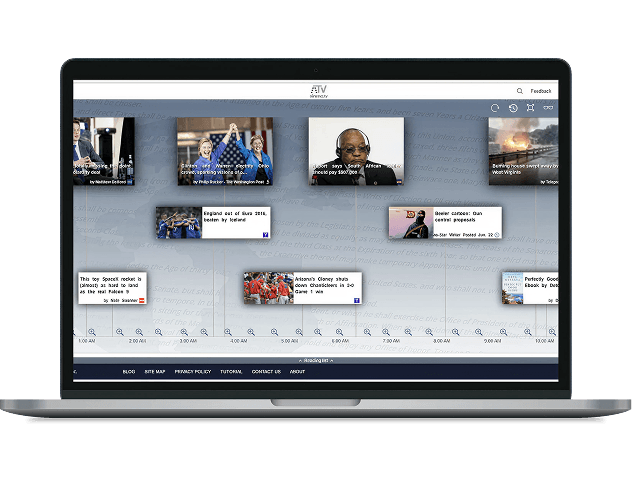Screen dimensions: 632x480
Task: Go to SITE MAP in footer
Action: [x=154, y=371]
